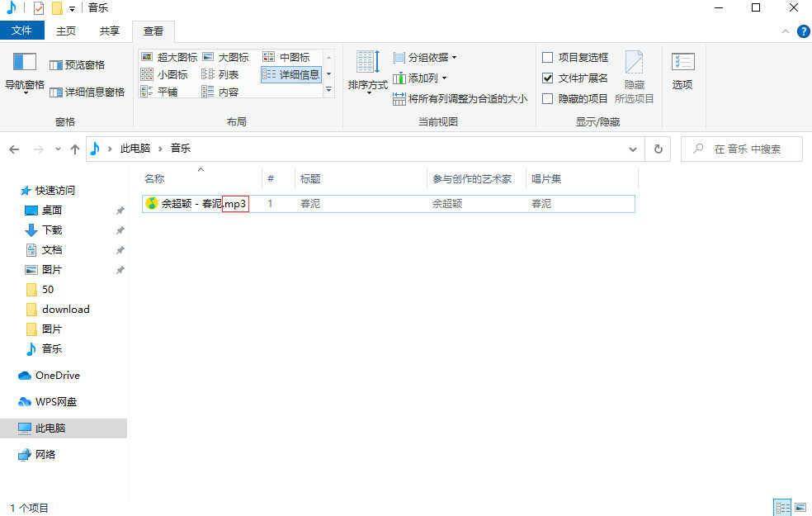Size all columns to fit (将所有列调整为合适的大小)
812x516 pixels.
pyautogui.click(x=460, y=98)
